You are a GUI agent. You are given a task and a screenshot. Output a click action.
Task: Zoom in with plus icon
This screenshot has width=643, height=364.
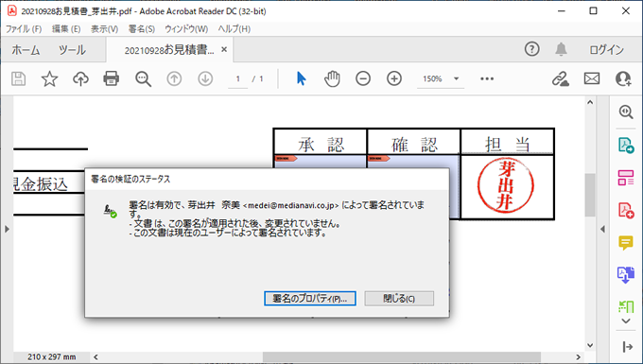[x=394, y=78]
